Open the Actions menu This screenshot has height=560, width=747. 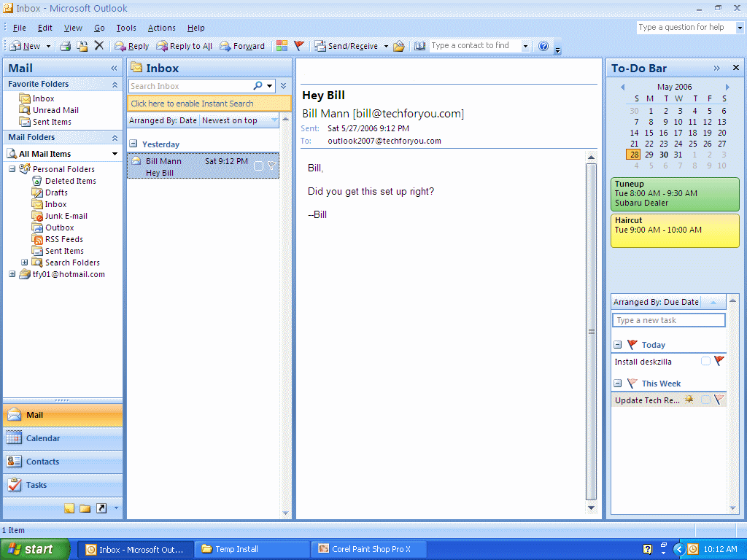click(161, 28)
